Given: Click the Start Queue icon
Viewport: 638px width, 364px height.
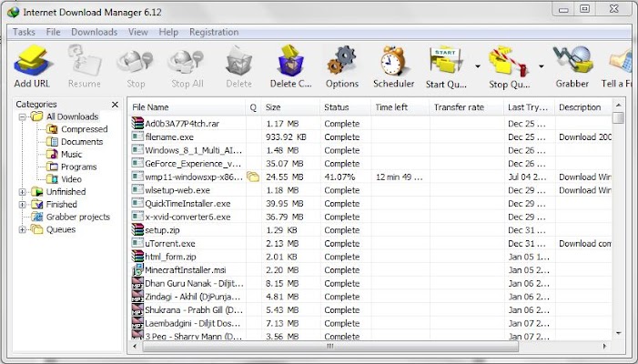Looking at the screenshot, I should coord(446,61).
